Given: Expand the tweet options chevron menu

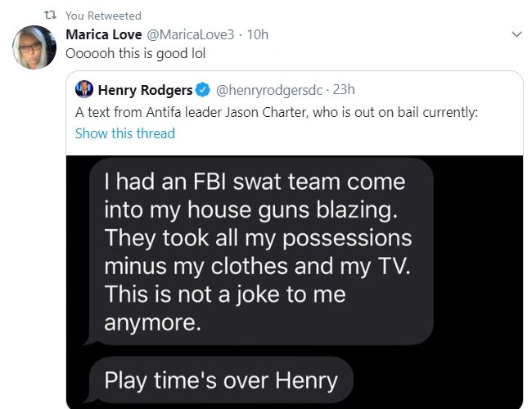Looking at the screenshot, I should (516, 34).
